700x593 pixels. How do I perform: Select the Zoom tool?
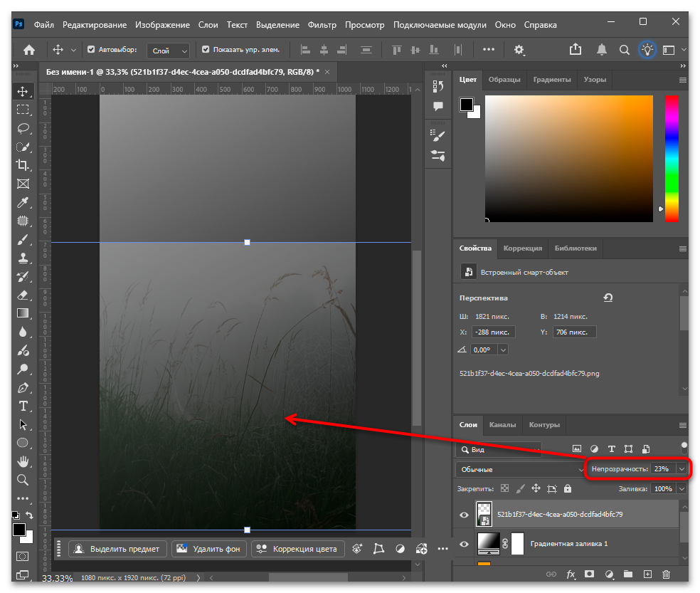point(23,480)
